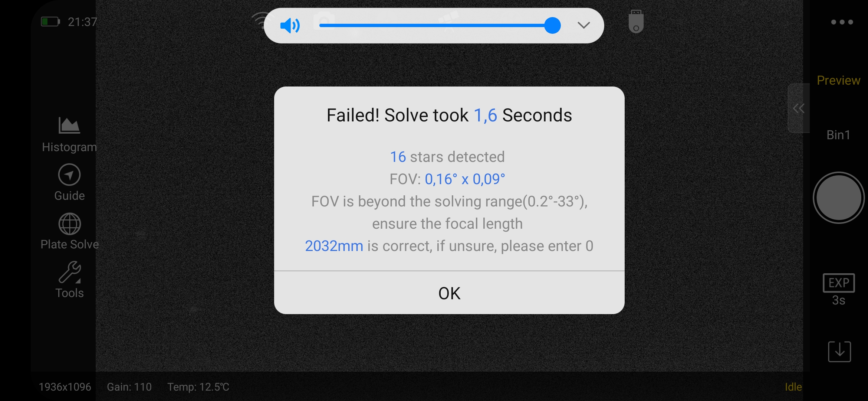This screenshot has width=868, height=401.
Task: Tap the EXP exposure setting icon
Action: tap(839, 283)
